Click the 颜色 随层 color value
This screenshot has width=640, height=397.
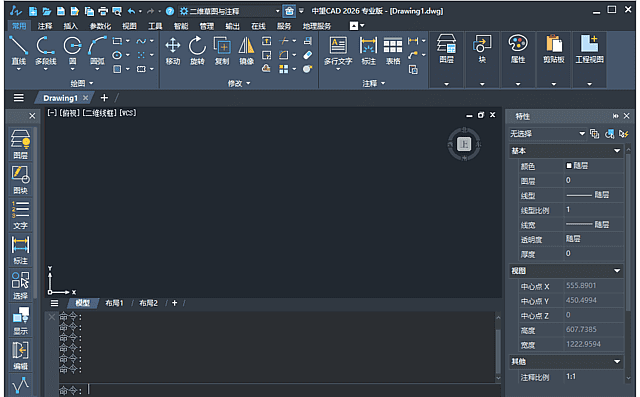point(594,166)
